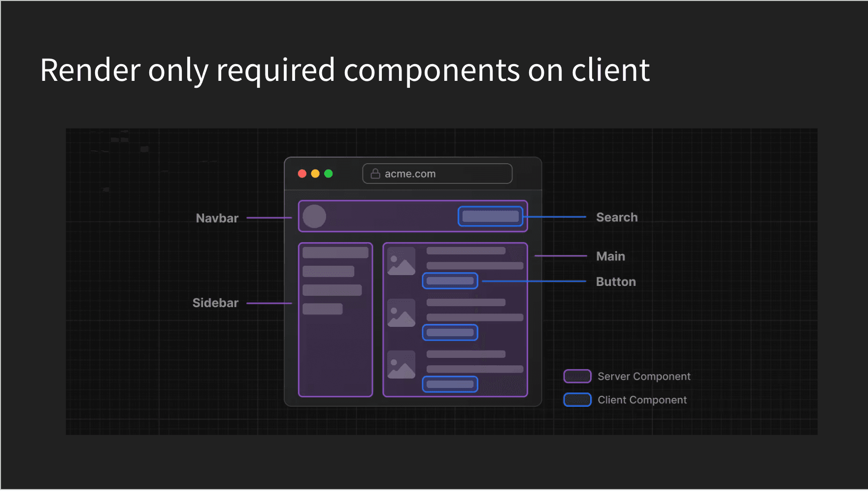Click the purple Server Component legend swatch
Image resolution: width=868 pixels, height=492 pixels.
(x=577, y=376)
